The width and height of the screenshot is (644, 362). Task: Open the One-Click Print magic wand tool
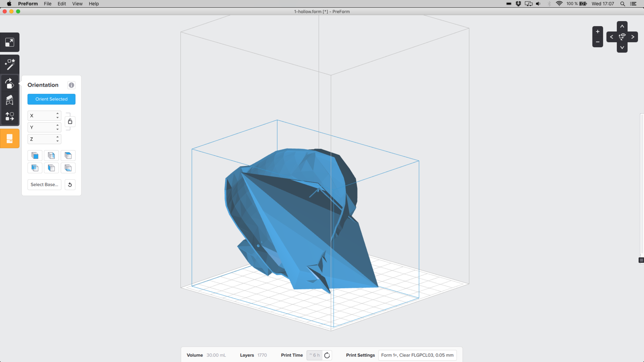click(10, 65)
